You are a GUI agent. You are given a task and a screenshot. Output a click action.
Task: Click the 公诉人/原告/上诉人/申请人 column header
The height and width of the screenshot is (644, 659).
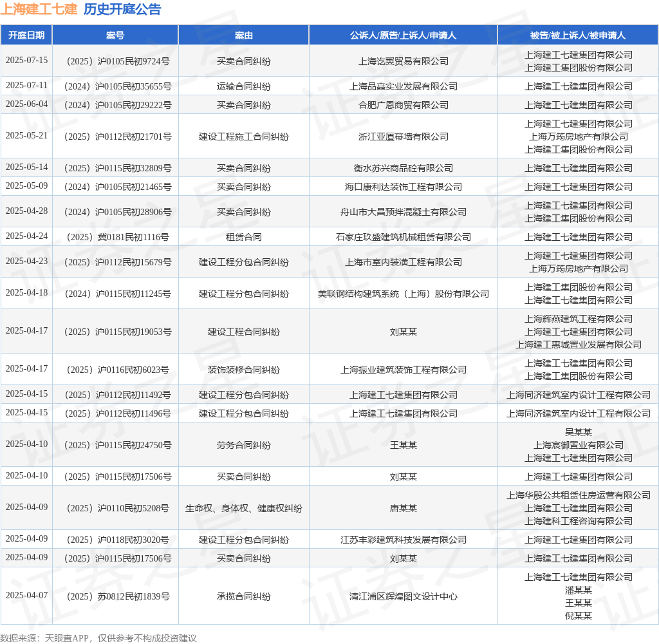click(x=403, y=35)
